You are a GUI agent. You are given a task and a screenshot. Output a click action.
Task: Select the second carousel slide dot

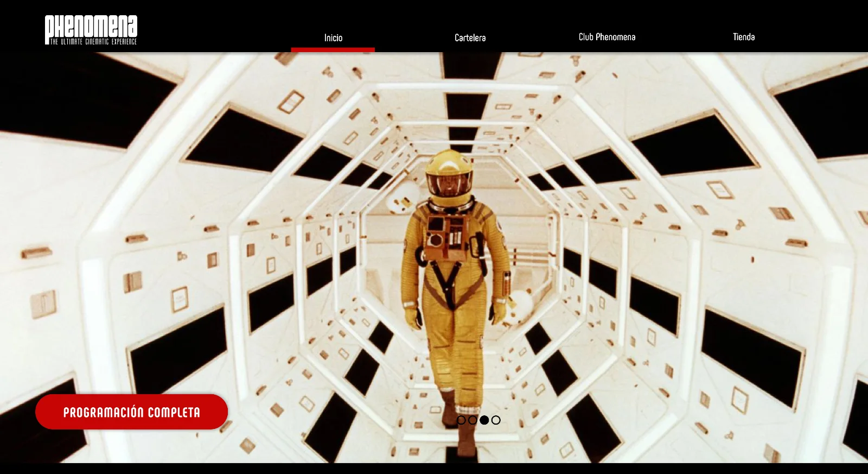(x=473, y=420)
